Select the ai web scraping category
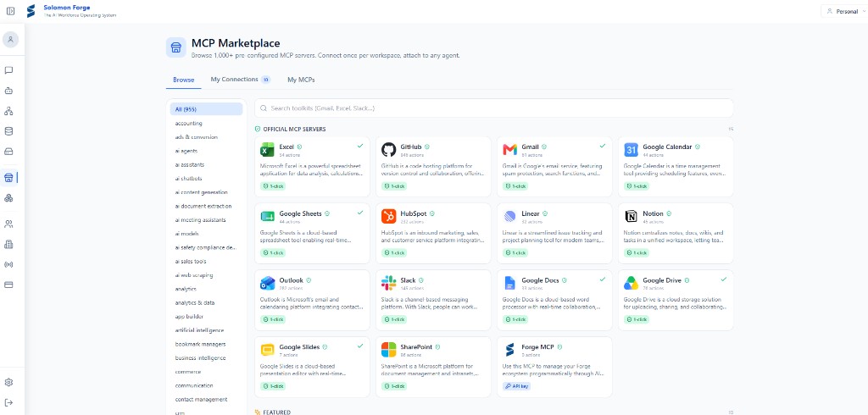This screenshot has height=415, width=868. click(206, 275)
